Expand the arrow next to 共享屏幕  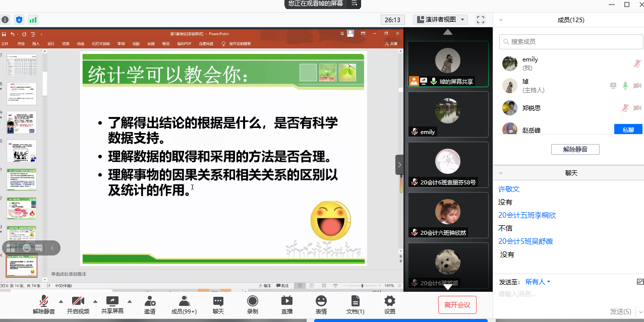click(x=129, y=301)
